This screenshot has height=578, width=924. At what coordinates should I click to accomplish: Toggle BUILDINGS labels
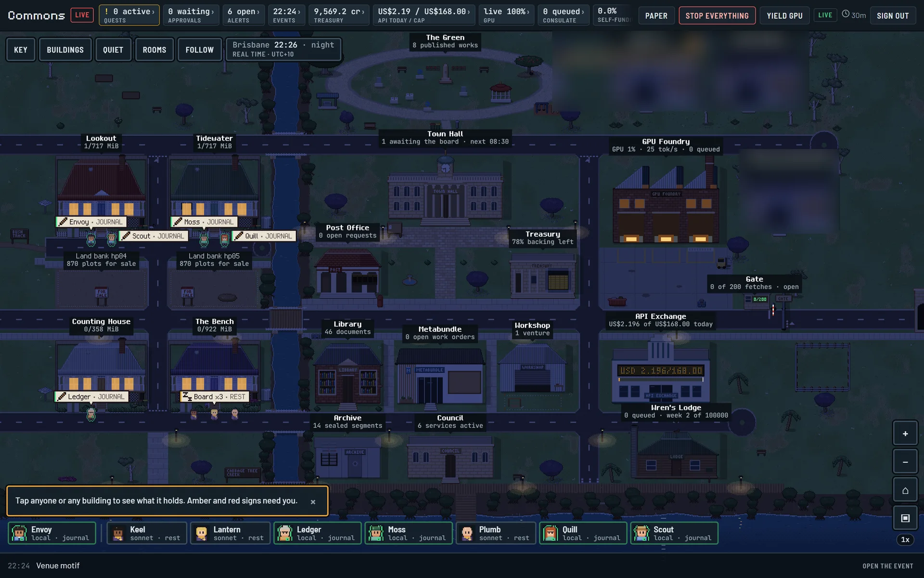(x=65, y=50)
